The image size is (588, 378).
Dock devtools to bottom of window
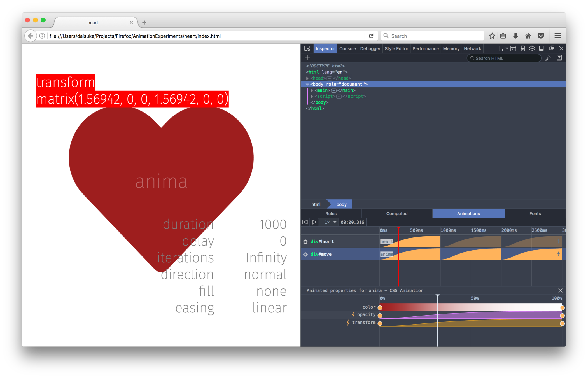tap(542, 49)
